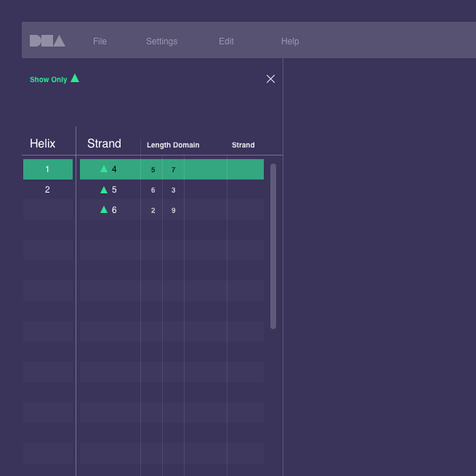Viewport: 476px width, 476px height.
Task: Select Helix 2 in the list
Action: point(48,190)
